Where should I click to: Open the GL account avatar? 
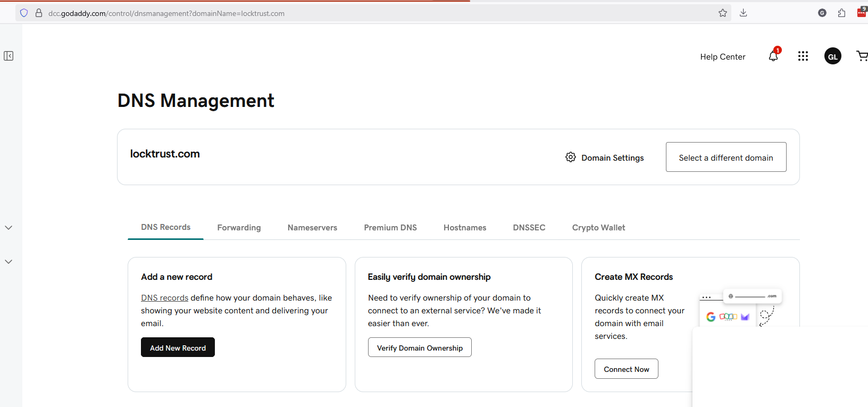[x=833, y=56]
